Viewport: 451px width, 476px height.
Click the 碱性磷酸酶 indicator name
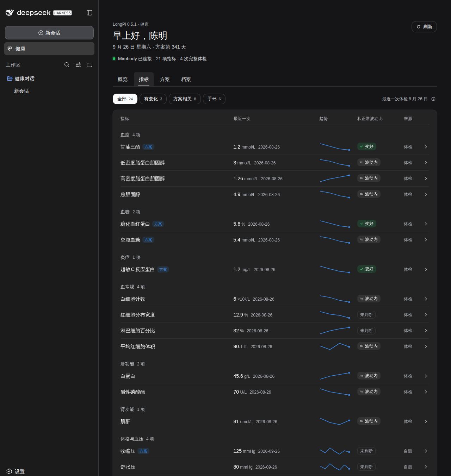click(133, 392)
